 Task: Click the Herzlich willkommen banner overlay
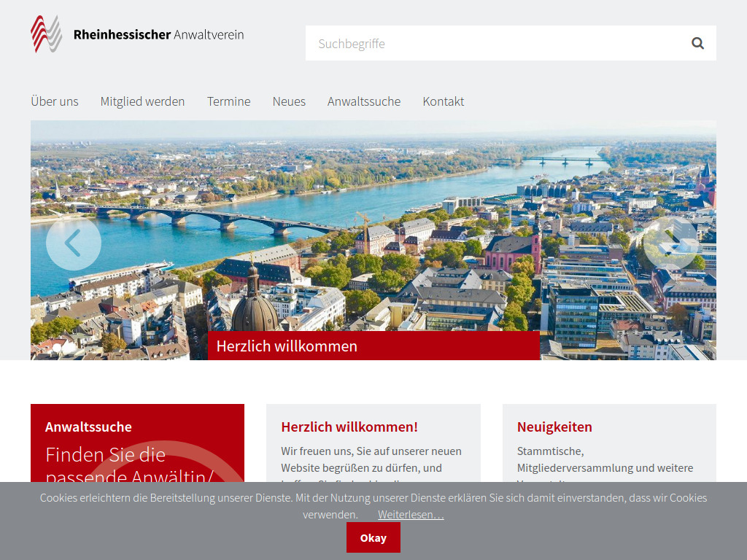click(x=286, y=346)
